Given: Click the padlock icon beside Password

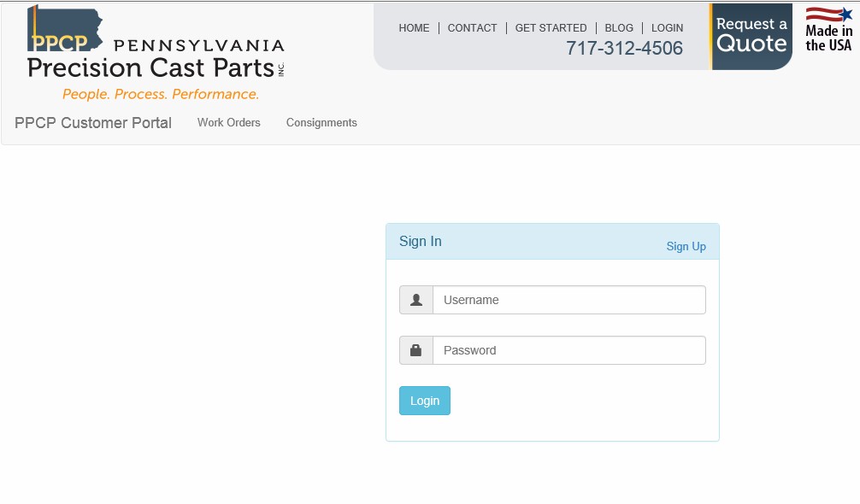Looking at the screenshot, I should pos(416,350).
